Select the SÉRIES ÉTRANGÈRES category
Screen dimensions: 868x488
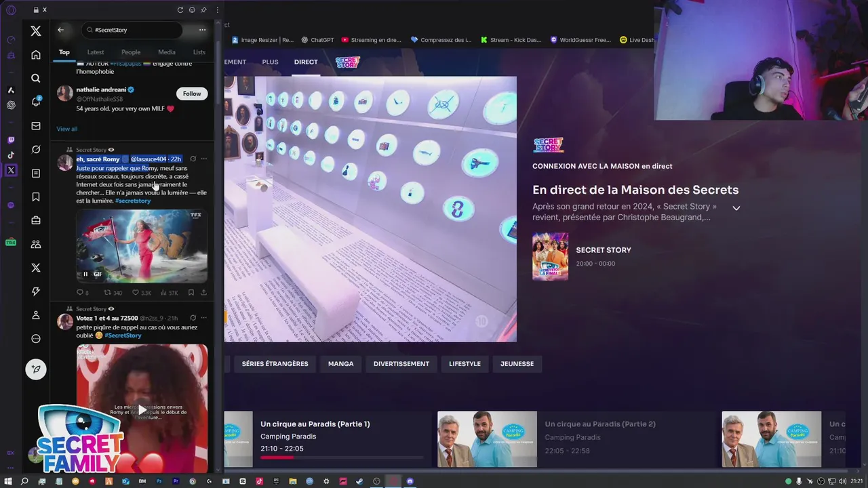click(x=275, y=364)
